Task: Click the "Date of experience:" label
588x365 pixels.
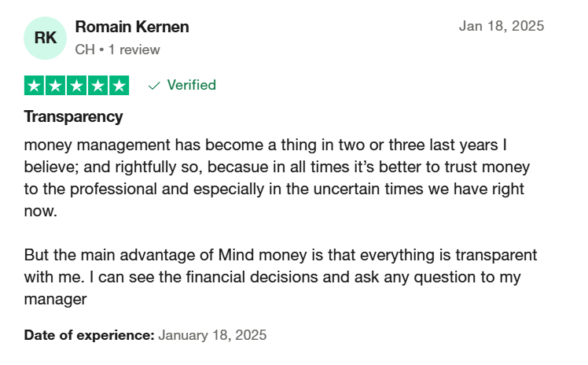Action: point(90,335)
